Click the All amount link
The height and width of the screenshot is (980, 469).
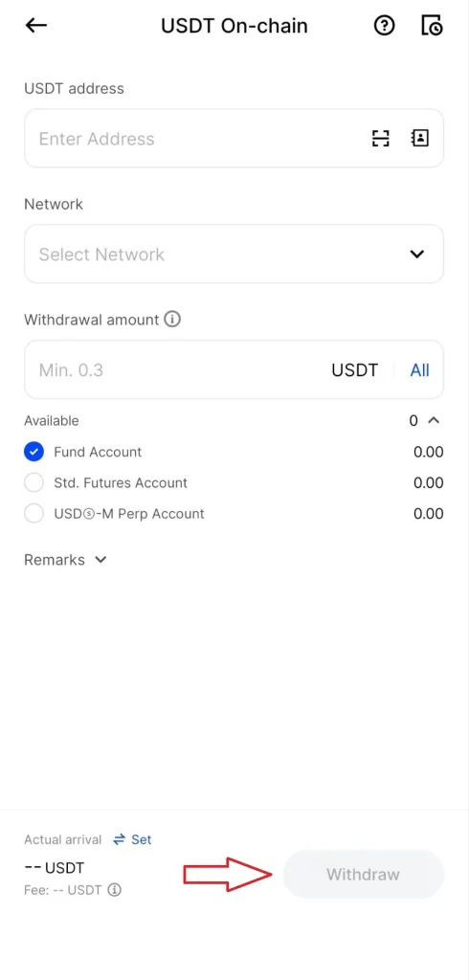click(x=419, y=370)
